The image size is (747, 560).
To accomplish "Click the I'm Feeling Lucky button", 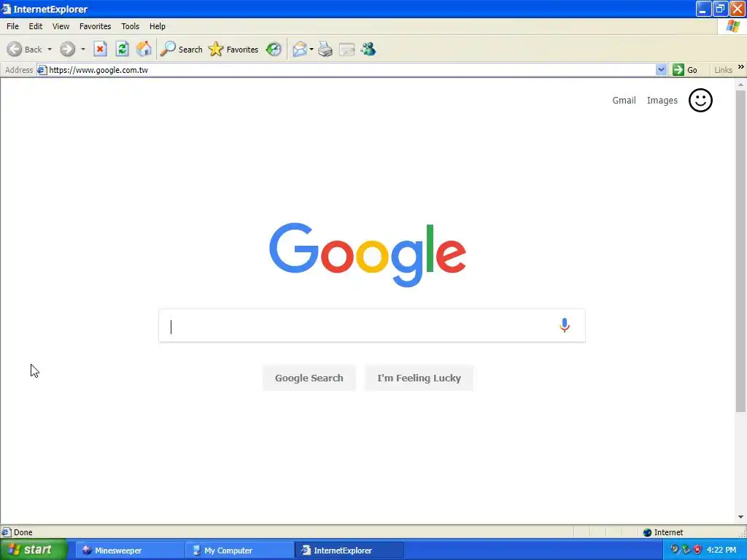I will (419, 378).
